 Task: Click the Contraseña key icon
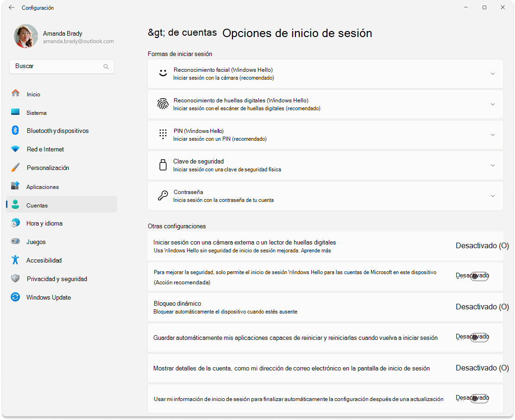coord(163,195)
